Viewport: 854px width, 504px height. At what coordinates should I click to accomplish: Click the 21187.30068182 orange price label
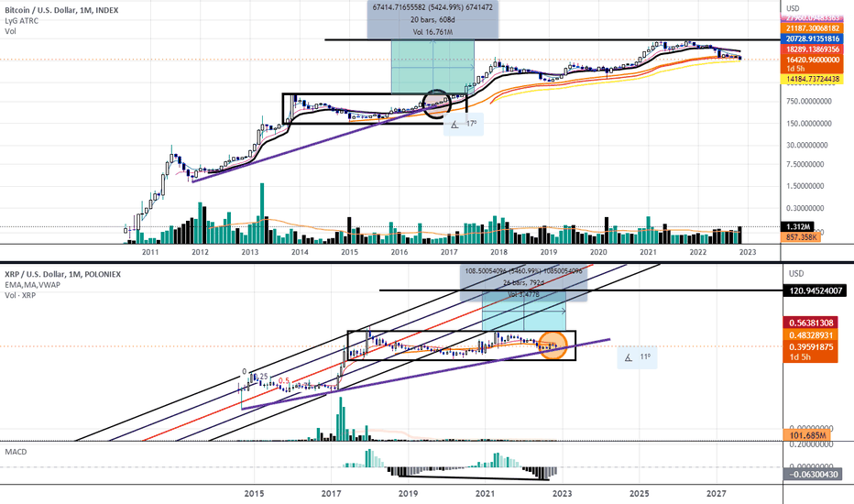812,27
